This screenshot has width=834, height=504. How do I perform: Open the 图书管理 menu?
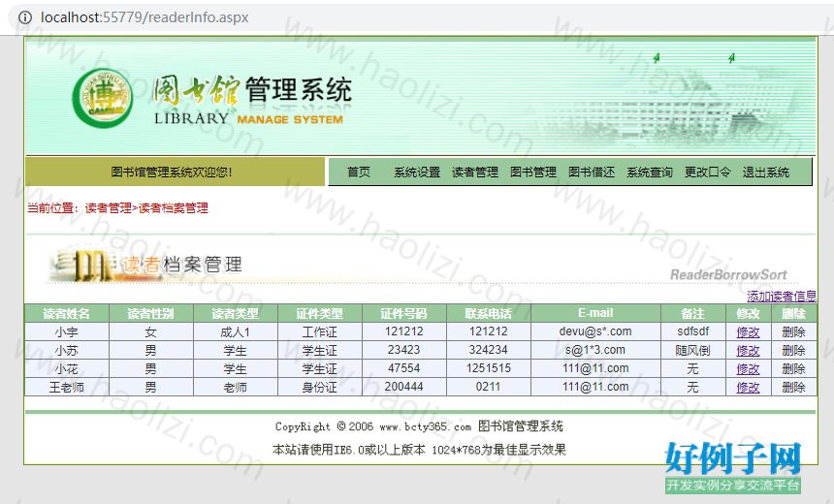click(533, 173)
